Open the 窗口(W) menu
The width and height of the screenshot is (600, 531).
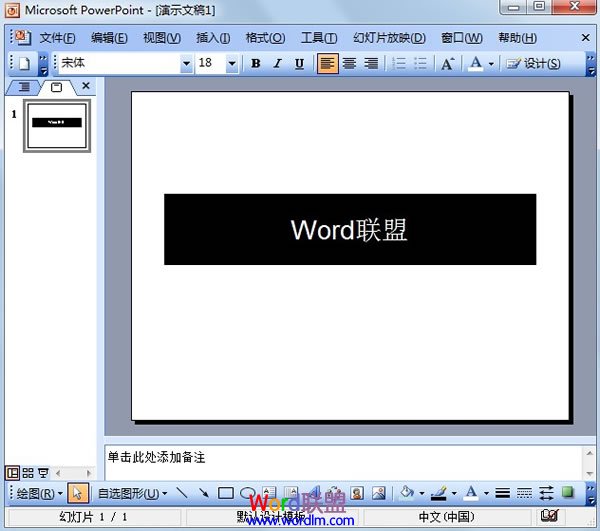(x=461, y=38)
